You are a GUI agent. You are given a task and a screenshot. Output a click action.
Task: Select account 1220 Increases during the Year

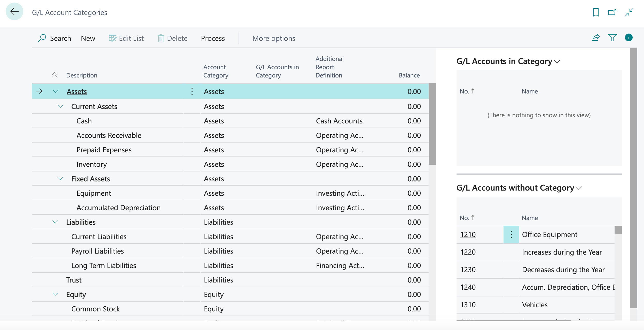tap(536, 252)
